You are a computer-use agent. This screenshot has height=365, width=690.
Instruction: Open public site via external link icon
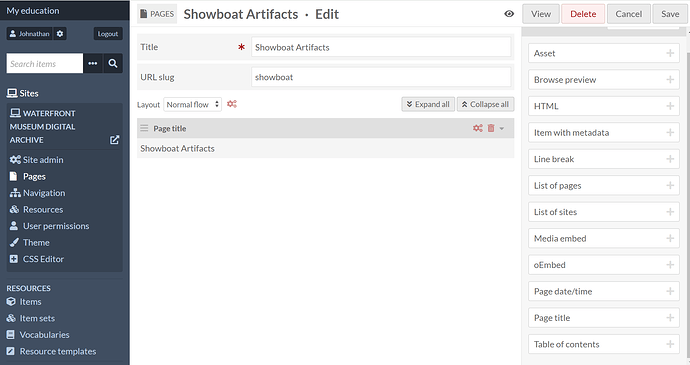(114, 140)
